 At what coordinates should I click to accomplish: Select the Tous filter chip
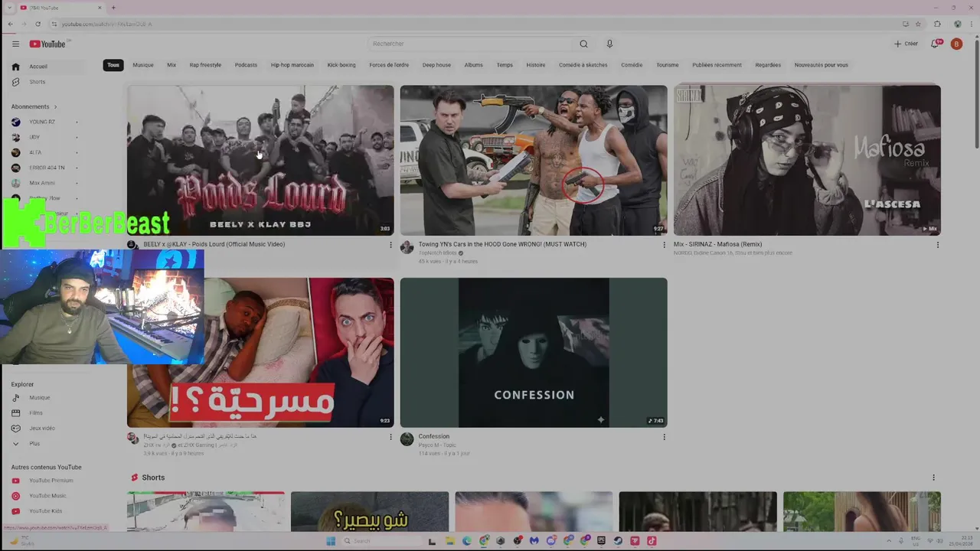pyautogui.click(x=113, y=65)
